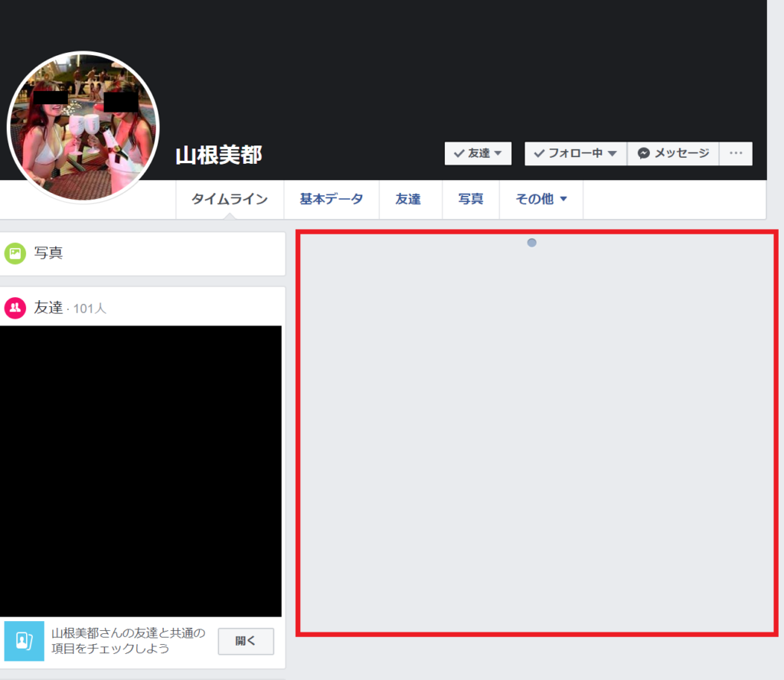Click the dark cover photo area
Screen dimensions: 784x680
pos(459,69)
